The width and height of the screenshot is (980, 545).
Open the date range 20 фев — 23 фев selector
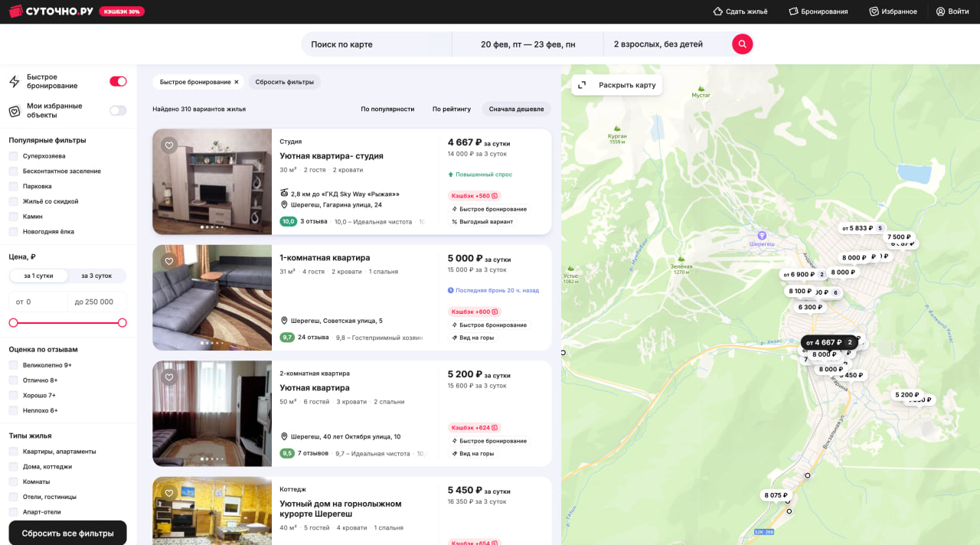(x=528, y=44)
